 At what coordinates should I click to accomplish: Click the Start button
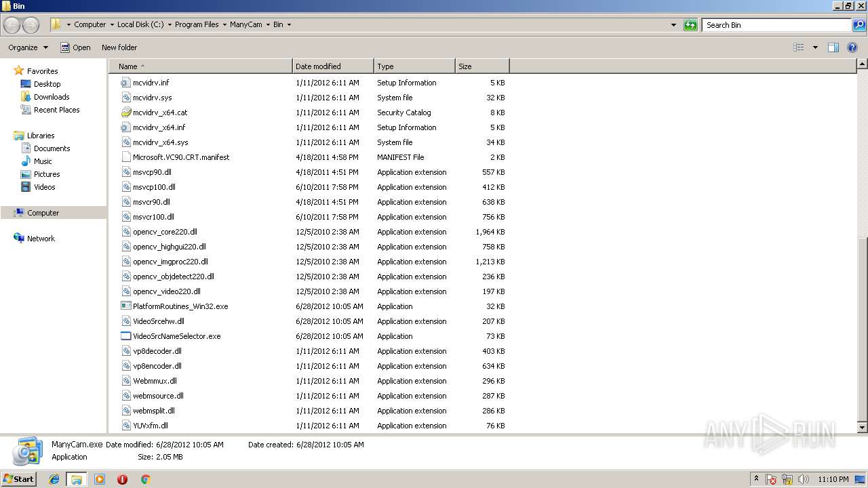pos(18,479)
